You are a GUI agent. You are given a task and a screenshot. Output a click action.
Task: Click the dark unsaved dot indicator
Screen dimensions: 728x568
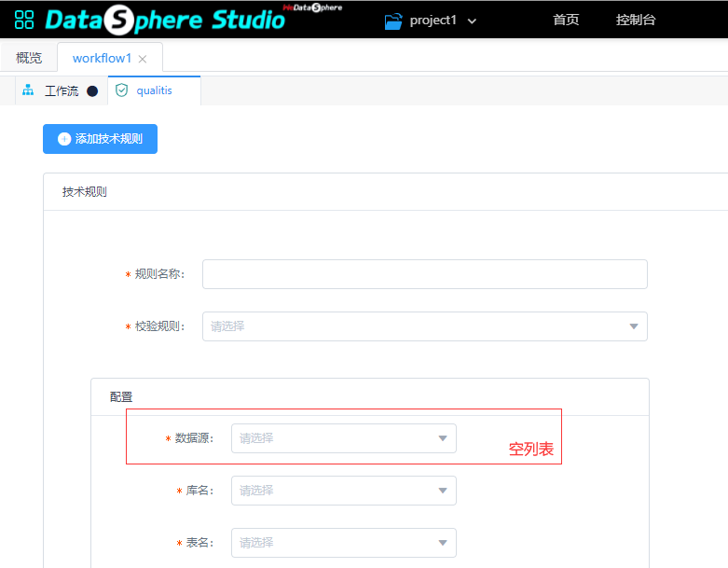pos(92,91)
